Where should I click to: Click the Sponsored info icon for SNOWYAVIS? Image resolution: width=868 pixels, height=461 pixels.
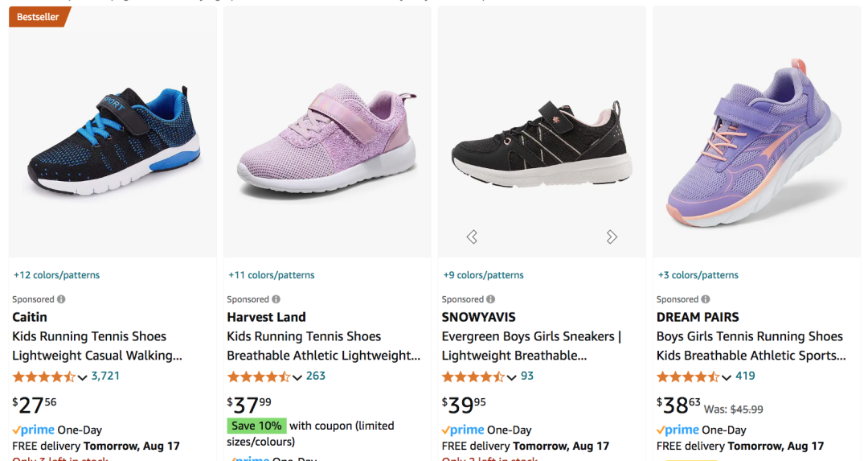point(490,299)
